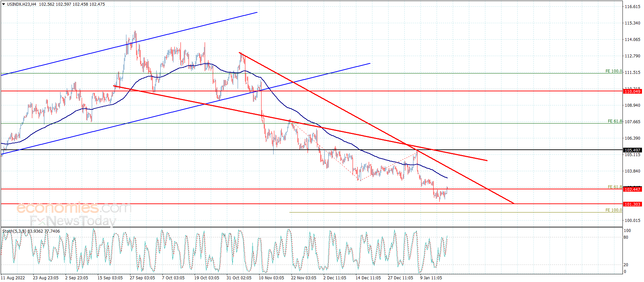Select the black 105.497 price level tag
This screenshot has width=644, height=282.
pos(632,150)
